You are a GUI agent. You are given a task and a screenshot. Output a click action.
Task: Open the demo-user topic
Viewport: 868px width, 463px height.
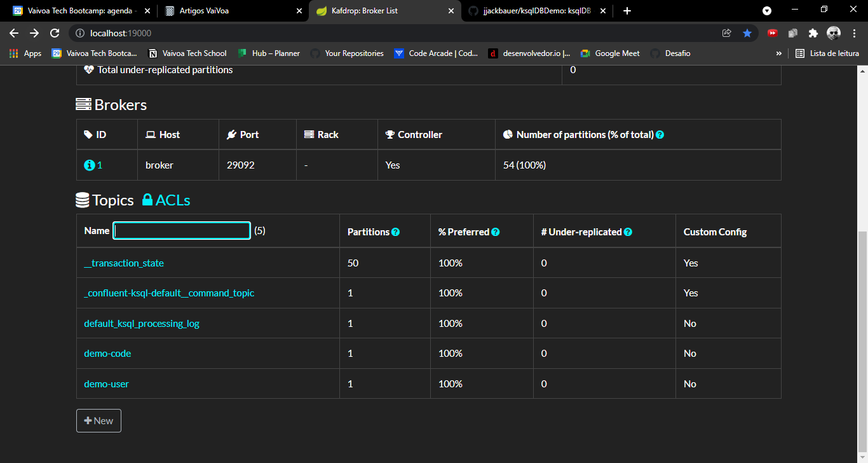(x=106, y=384)
